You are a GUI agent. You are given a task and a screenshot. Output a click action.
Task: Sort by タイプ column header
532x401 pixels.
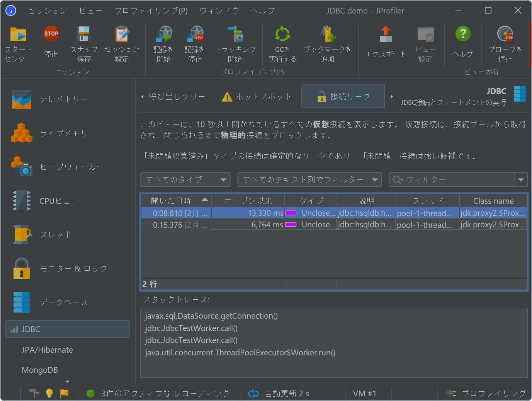[311, 201]
